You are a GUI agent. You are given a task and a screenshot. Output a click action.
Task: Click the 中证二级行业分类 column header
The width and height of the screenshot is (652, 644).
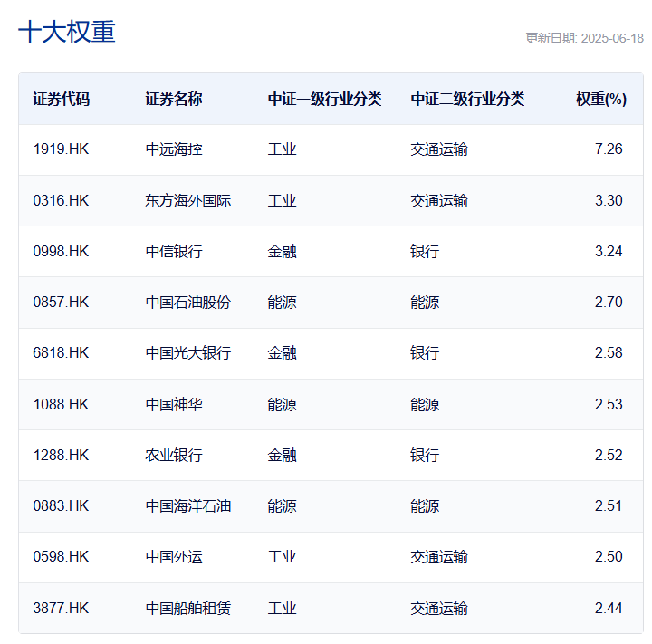[467, 99]
